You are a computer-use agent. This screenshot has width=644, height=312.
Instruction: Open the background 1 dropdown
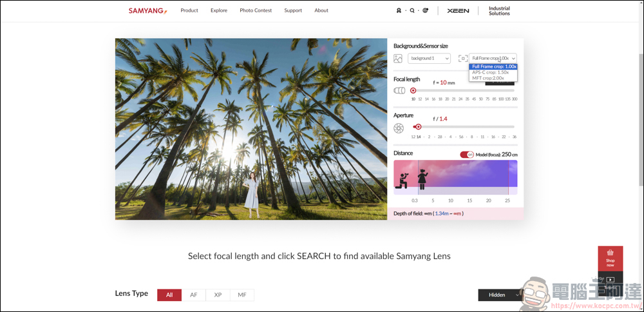pos(429,59)
